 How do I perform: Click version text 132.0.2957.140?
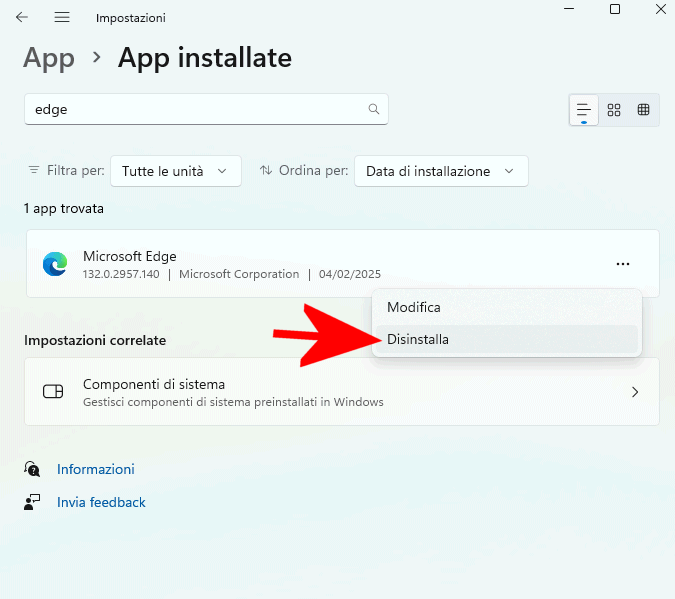(x=121, y=274)
